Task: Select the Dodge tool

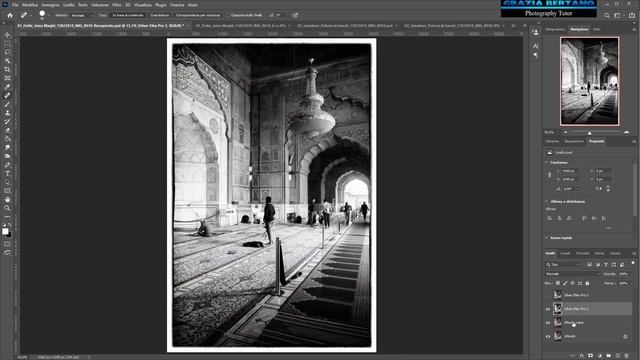Action: click(7, 156)
